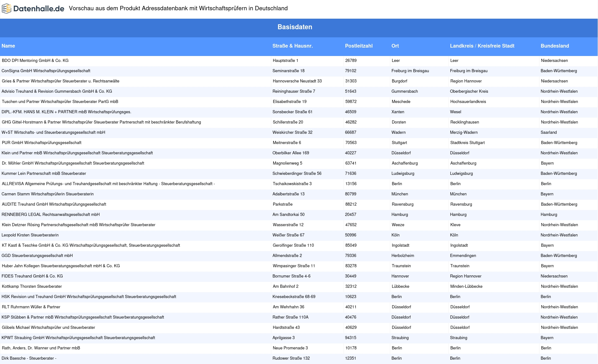Image resolution: width=598 pixels, height=364 pixels.
Task: Select Bundesland cell Saarland
Action: tap(548, 133)
